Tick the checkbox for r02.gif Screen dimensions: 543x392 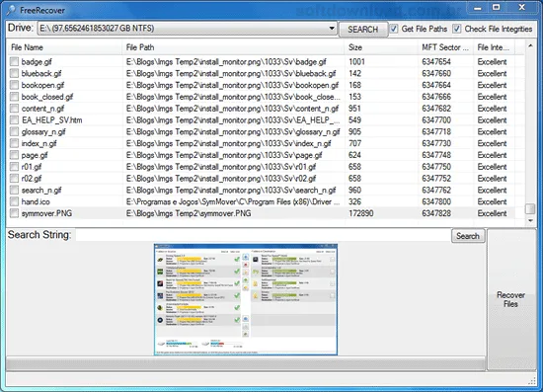pos(14,179)
